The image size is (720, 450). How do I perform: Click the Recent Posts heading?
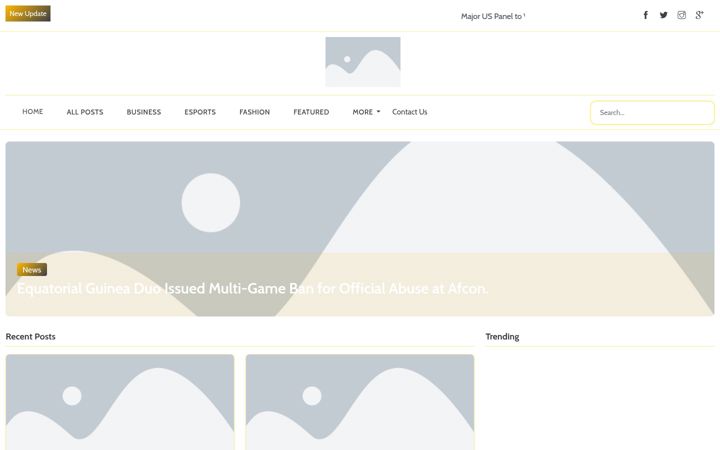(30, 337)
